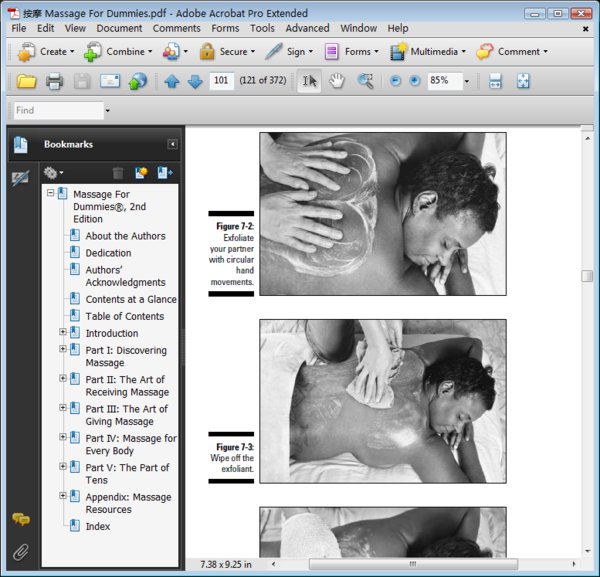This screenshot has width=600, height=577.
Task: Open the bookmark options gear menu
Action: point(53,173)
